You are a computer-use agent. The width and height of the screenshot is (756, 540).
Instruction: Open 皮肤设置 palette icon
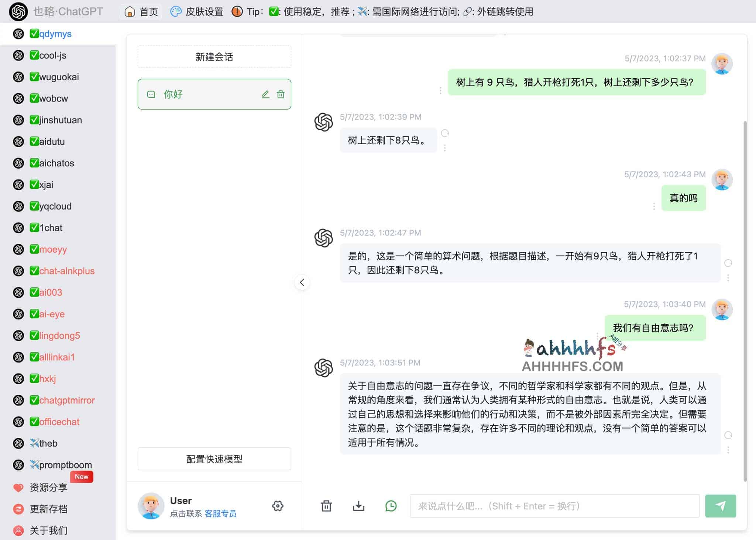point(176,11)
